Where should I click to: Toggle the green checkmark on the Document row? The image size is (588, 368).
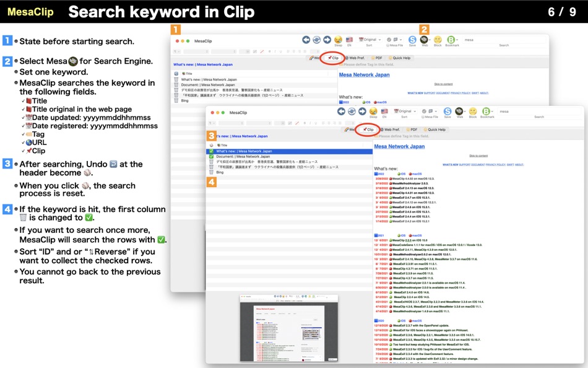click(x=211, y=157)
